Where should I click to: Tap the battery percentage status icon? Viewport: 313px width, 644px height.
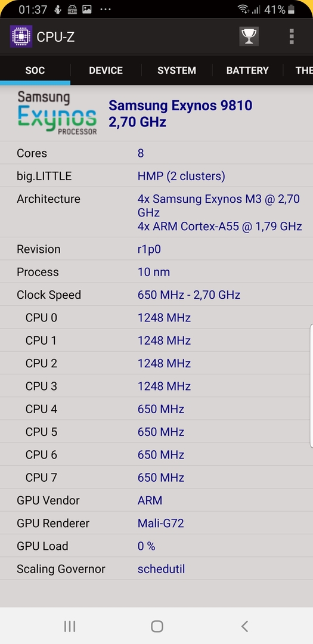click(280, 10)
